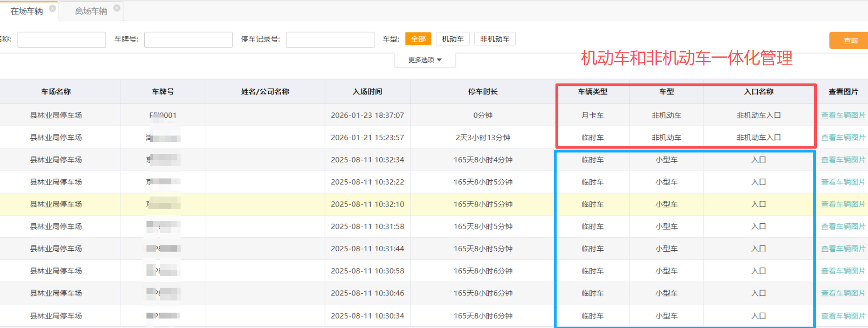Click the 车辆类型 column header
868x328 pixels.
click(x=592, y=92)
